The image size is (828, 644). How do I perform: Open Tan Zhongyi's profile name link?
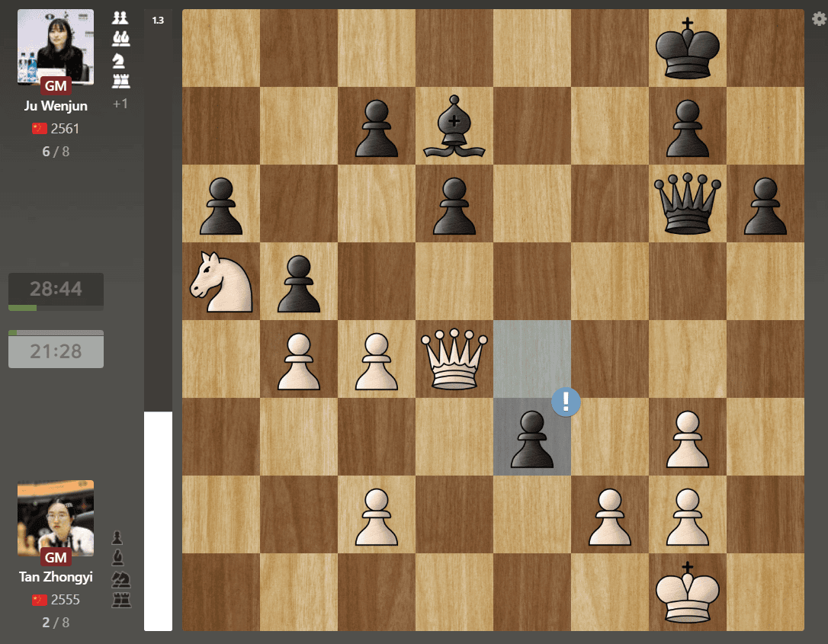coord(56,577)
